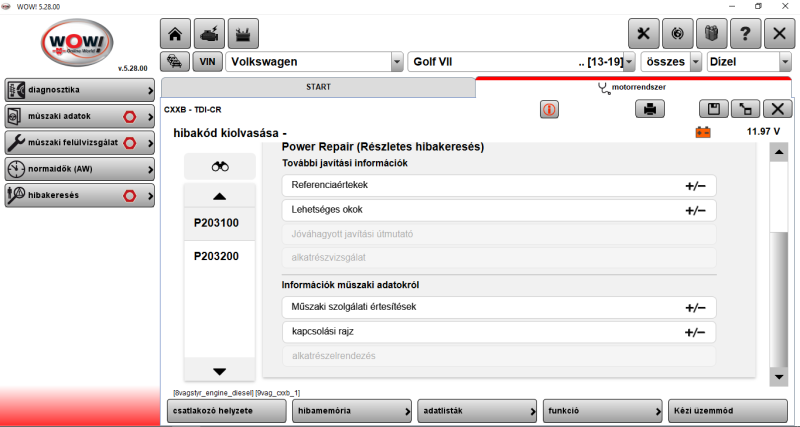This screenshot has height=427, width=800.
Task: Switch to the START tab
Action: tap(318, 87)
